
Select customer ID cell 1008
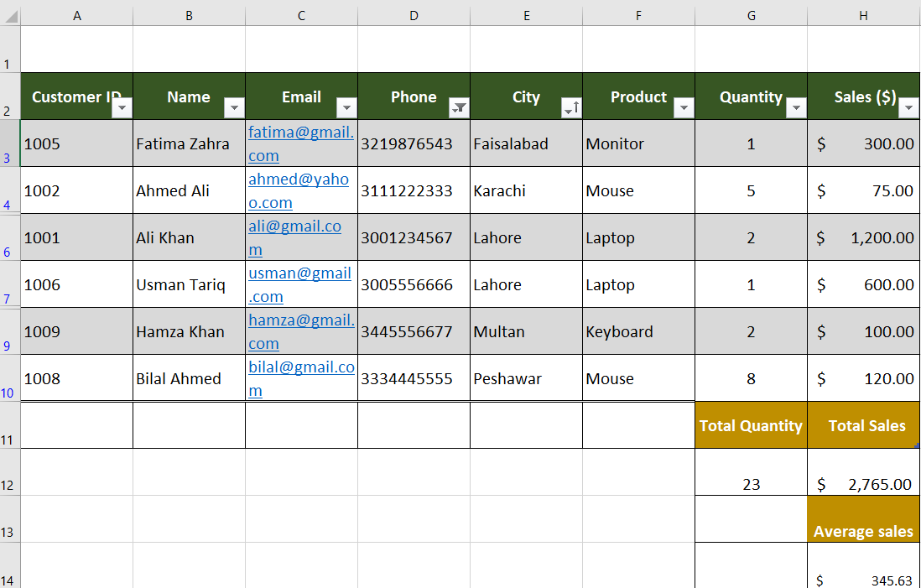pyautogui.click(x=77, y=378)
